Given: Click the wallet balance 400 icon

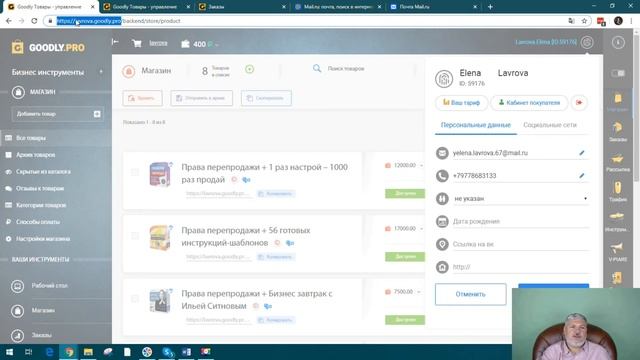Looking at the screenshot, I should tap(185, 44).
